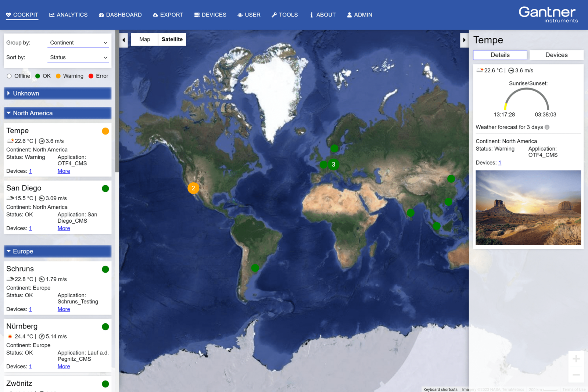The width and height of the screenshot is (588, 392).
Task: Click Nürnberg green status dot
Action: click(105, 327)
